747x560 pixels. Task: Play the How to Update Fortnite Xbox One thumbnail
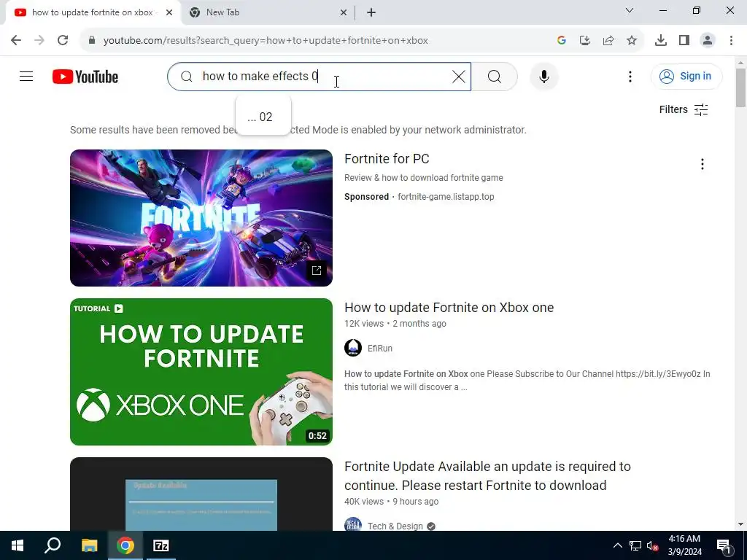tap(201, 371)
